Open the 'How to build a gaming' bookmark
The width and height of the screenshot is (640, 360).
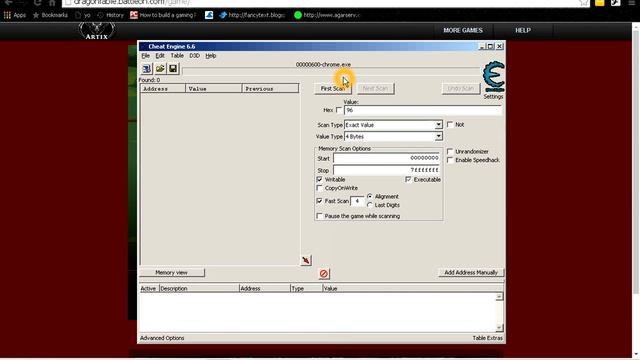163,15
